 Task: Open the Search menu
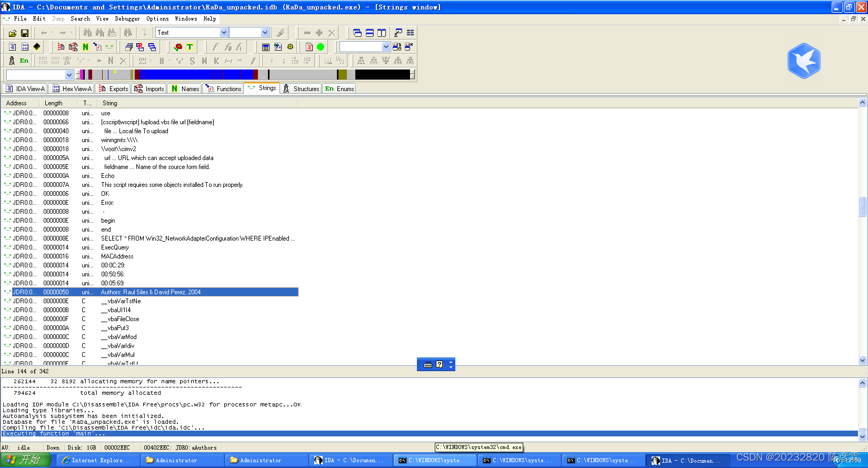pos(81,18)
